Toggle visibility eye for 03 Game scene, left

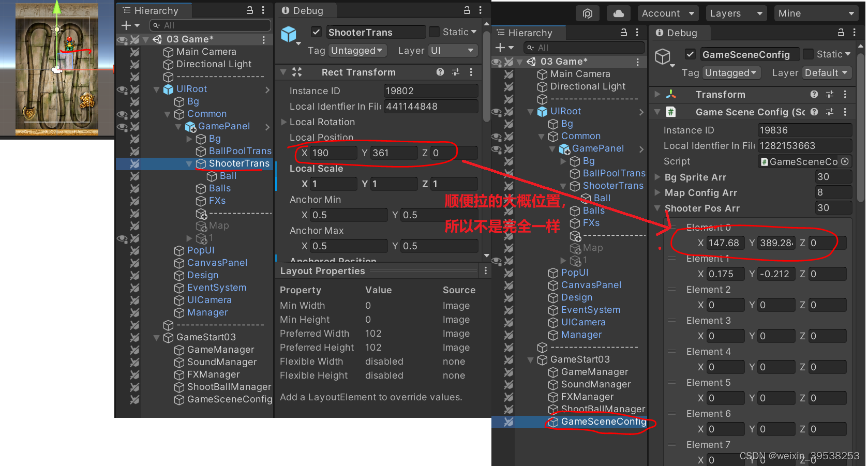point(122,39)
